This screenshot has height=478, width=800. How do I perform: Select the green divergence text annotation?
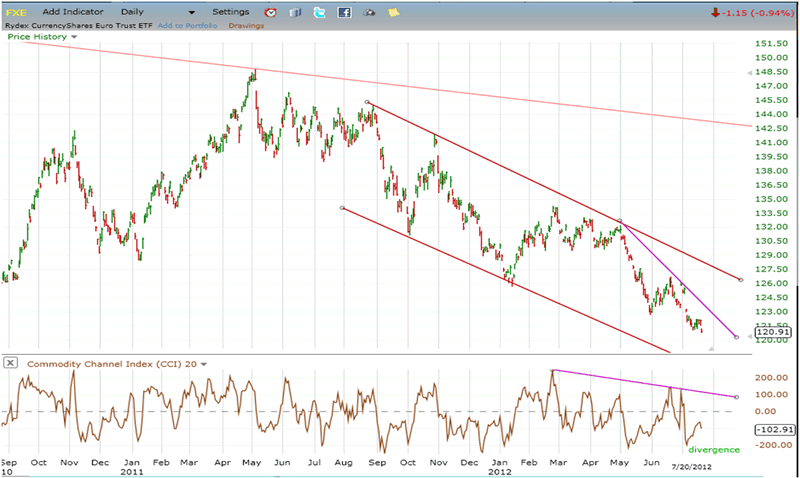[713, 450]
